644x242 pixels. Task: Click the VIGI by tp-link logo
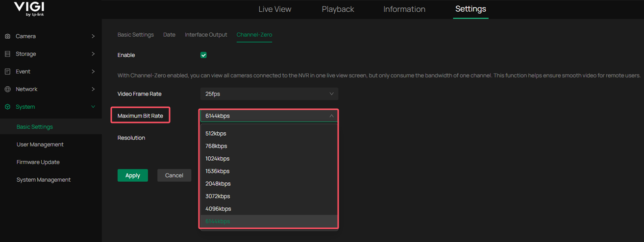tap(29, 9)
